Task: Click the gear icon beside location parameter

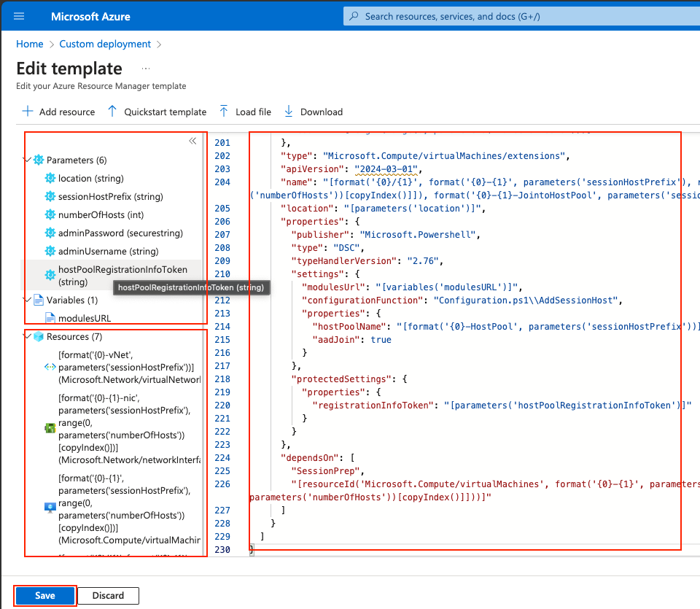Action: point(50,178)
